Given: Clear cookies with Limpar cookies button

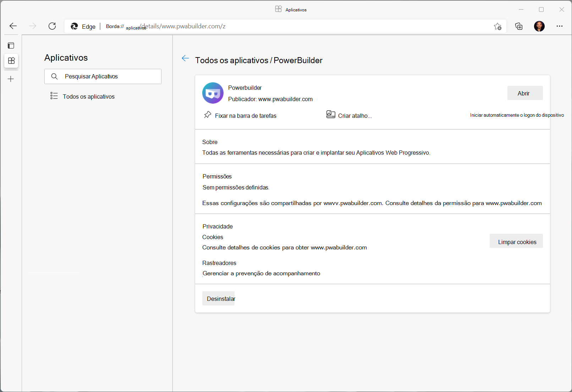Looking at the screenshot, I should [x=516, y=241].
